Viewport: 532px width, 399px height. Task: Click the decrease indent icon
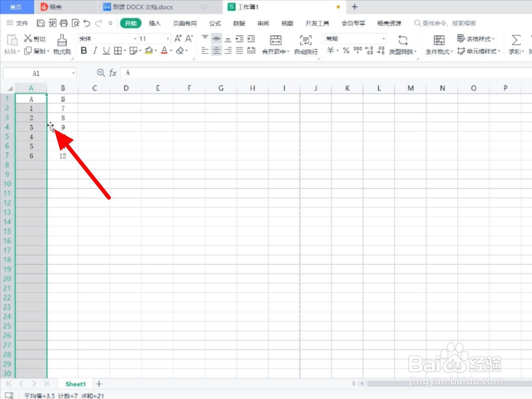pyautogui.click(x=240, y=38)
